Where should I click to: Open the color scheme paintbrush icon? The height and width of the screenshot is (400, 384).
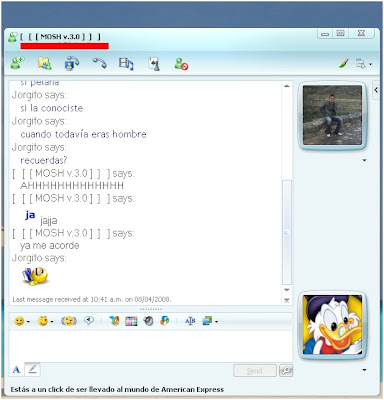pyautogui.click(x=344, y=63)
